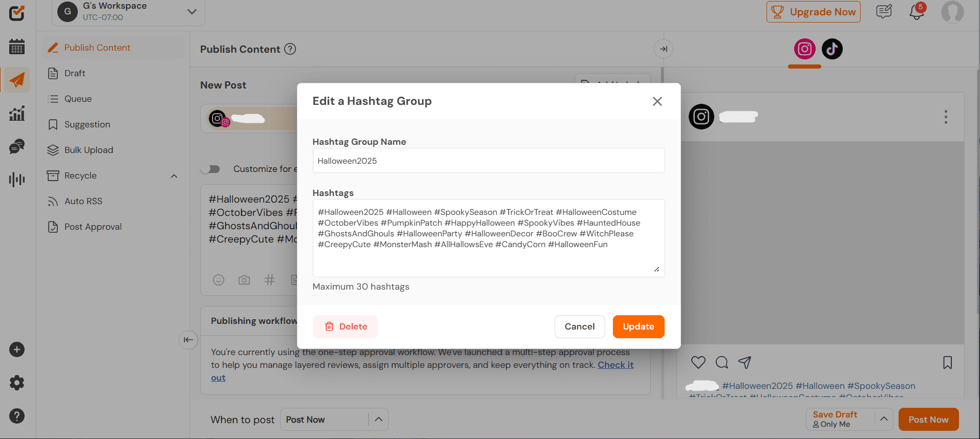Screen dimensions: 980x439
Task: Go to Bulk Upload in sidebar
Action: [x=89, y=150]
